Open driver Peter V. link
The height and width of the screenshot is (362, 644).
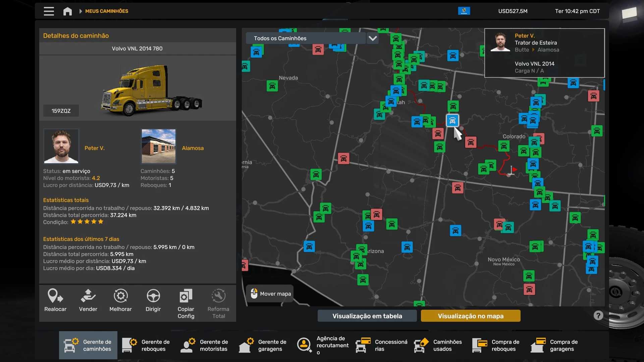click(x=94, y=148)
